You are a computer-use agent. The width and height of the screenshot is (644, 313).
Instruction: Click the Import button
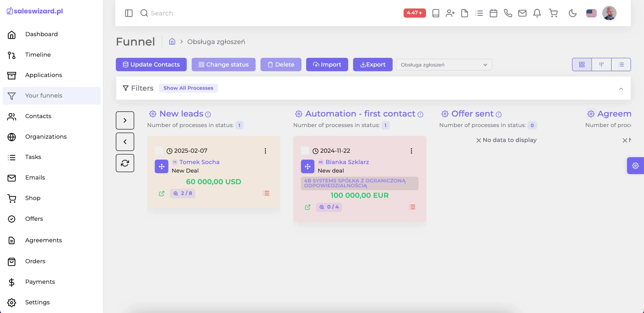coord(327,65)
